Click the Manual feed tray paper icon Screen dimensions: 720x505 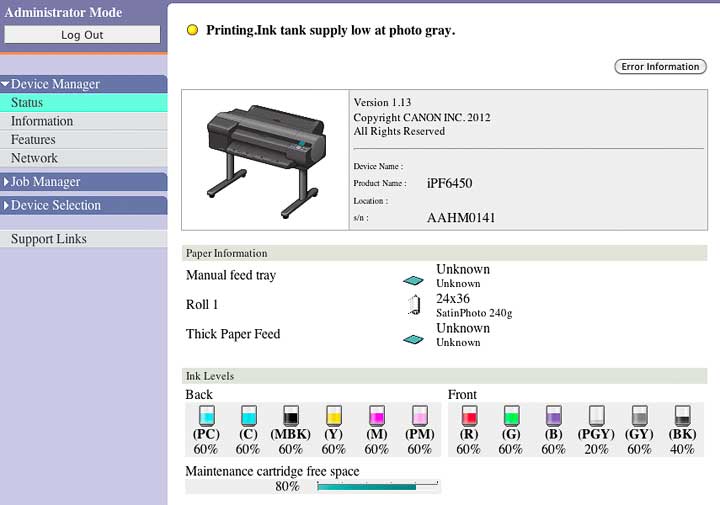pos(413,280)
